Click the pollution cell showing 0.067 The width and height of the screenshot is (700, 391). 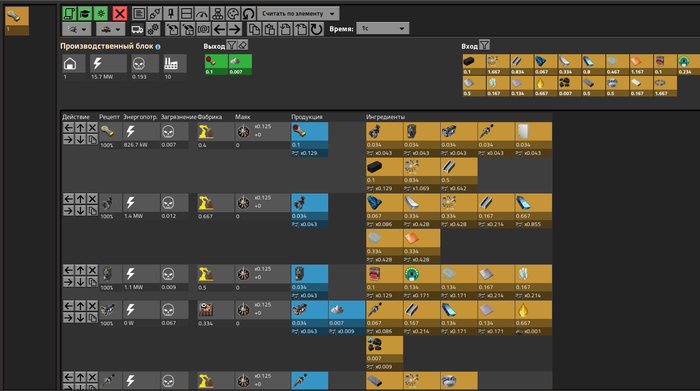point(174,314)
